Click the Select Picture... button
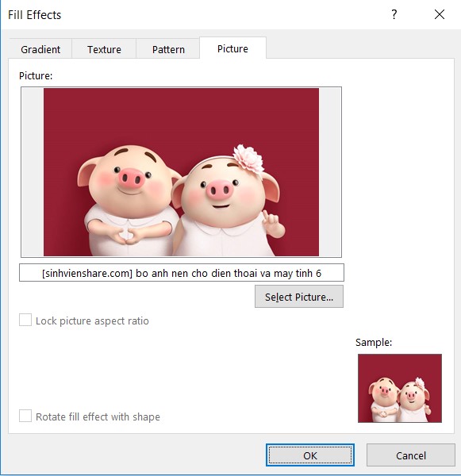461x476 pixels. coord(299,297)
